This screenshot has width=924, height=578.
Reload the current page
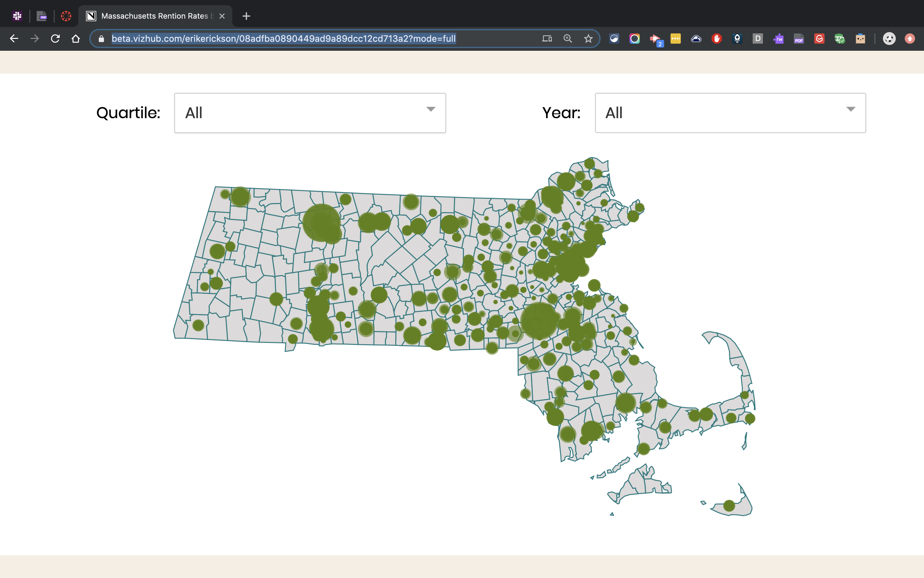click(x=56, y=39)
